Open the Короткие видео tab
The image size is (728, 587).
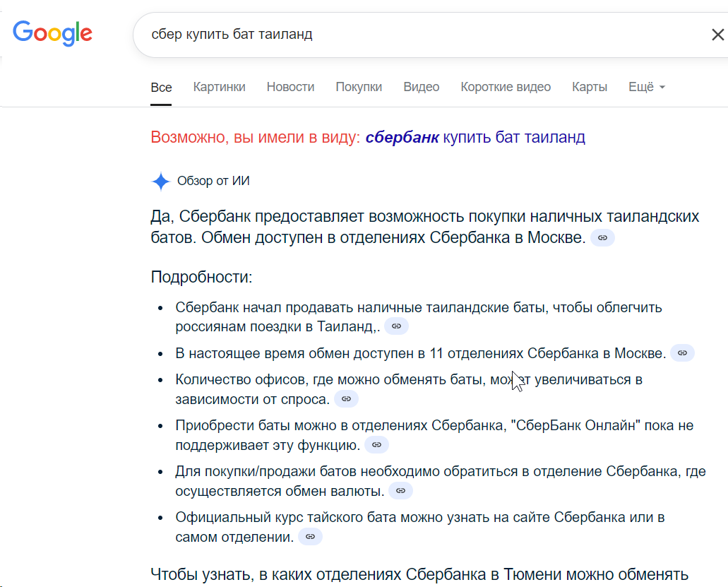point(506,87)
